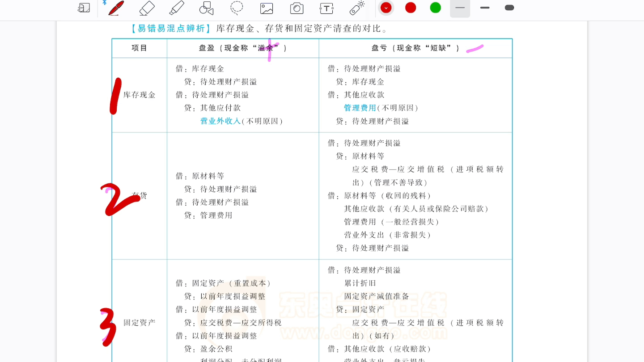Activate the laser pointer tool
Viewport: 644px width, 362px height.
(357, 8)
